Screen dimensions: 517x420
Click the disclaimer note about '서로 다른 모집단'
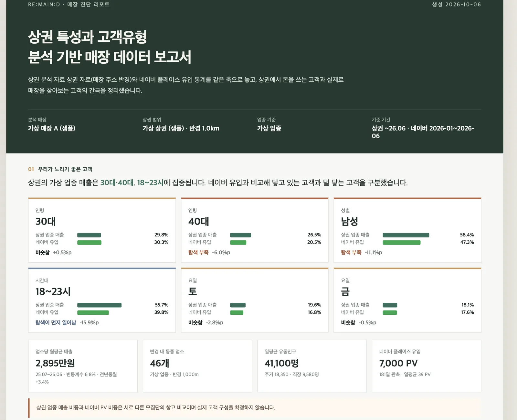(255, 408)
